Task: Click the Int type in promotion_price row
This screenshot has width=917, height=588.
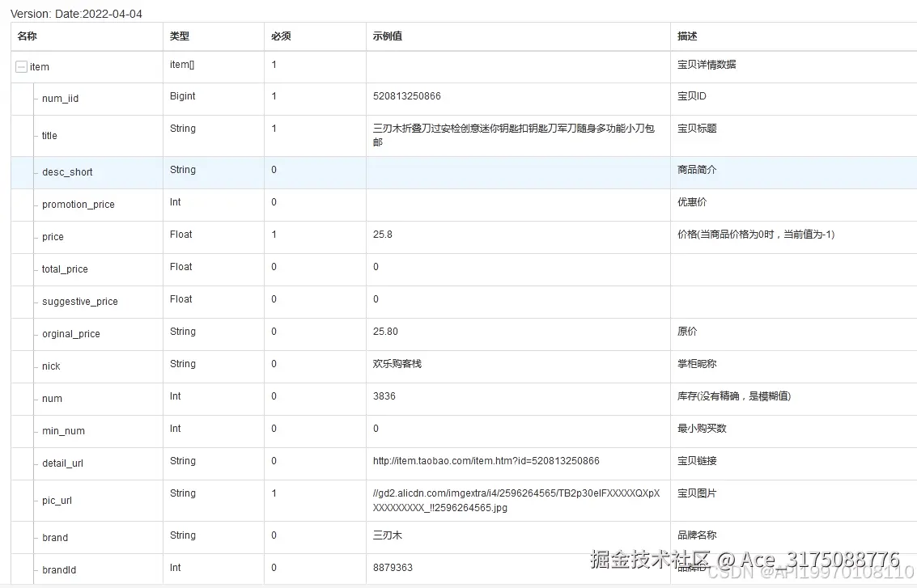Action: [176, 201]
